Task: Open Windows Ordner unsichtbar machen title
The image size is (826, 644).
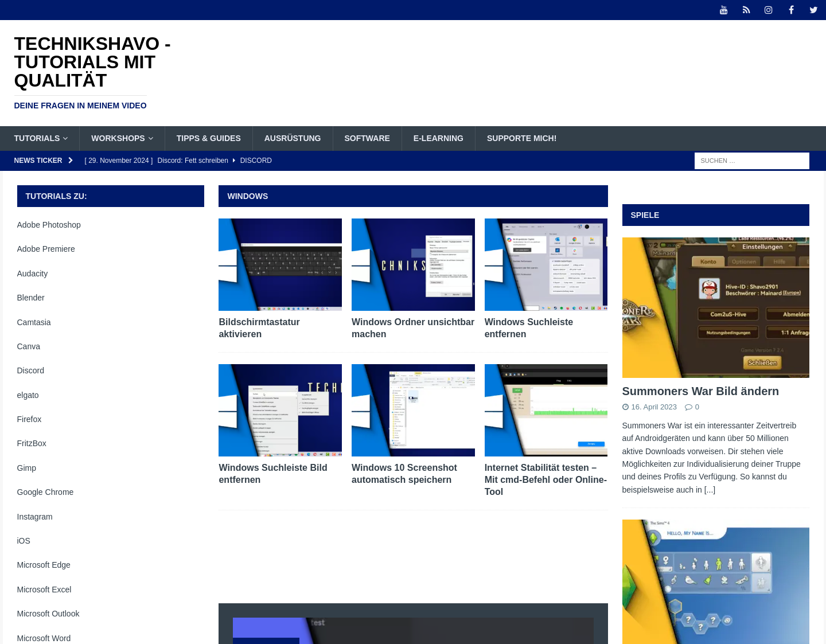Action: [413, 328]
